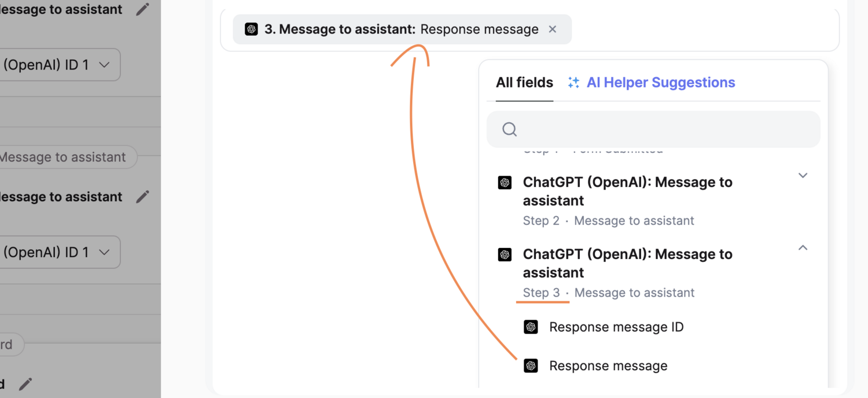868x398 pixels.
Task: Choose the Response message field from Step 3
Action: [x=608, y=366]
